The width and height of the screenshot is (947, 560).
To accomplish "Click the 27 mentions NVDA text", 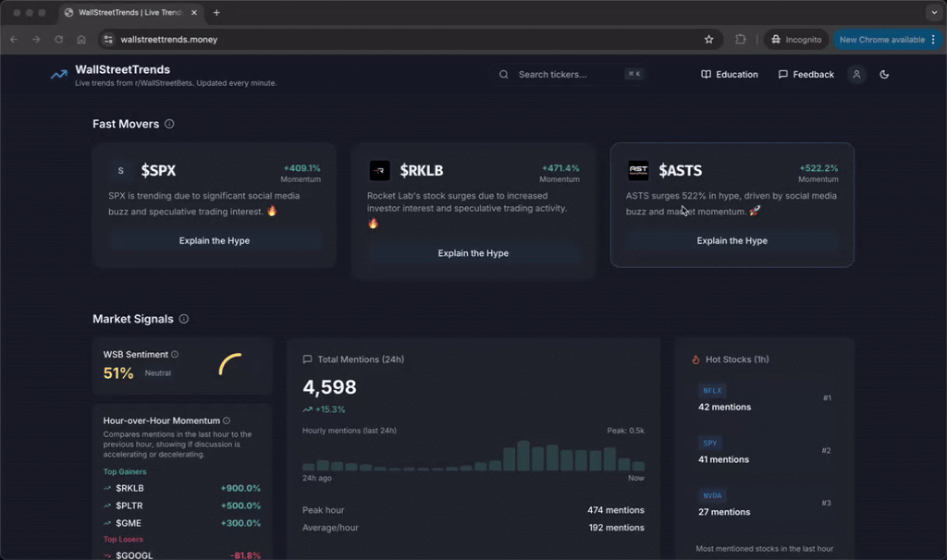I will tap(724, 512).
